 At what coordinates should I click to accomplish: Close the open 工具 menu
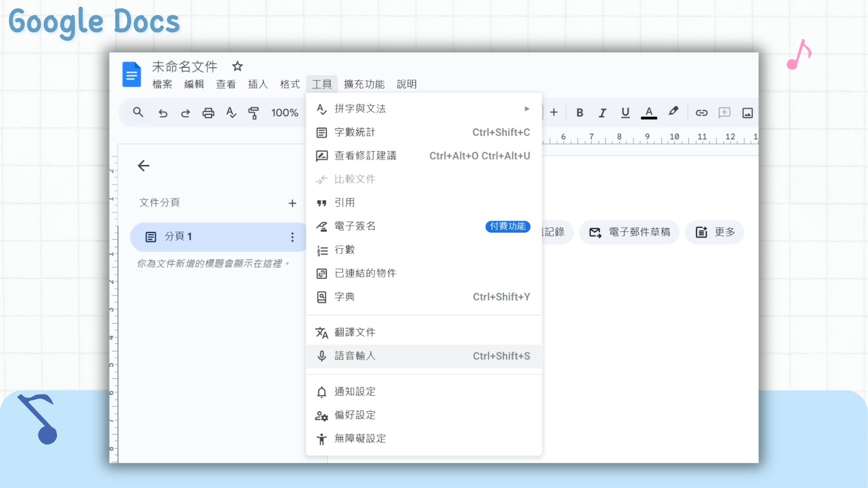322,84
